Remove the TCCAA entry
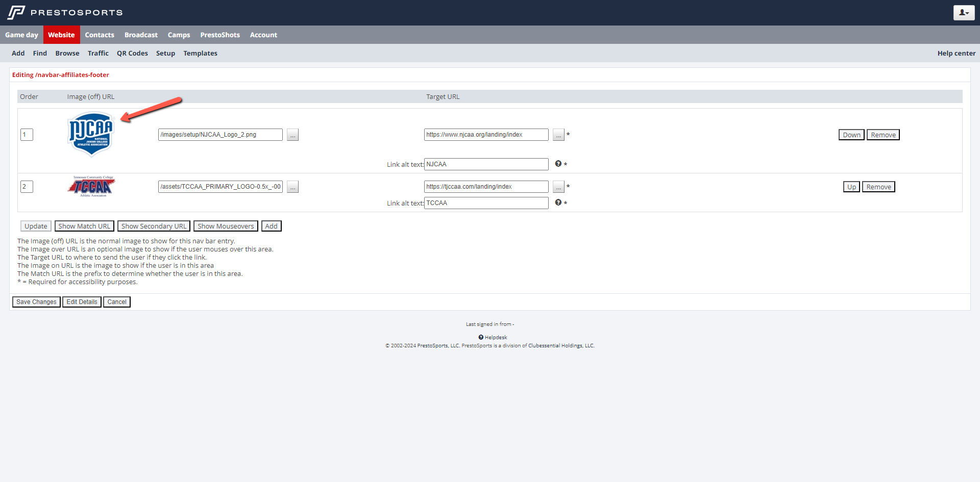Viewport: 980px width, 482px height. (x=878, y=187)
